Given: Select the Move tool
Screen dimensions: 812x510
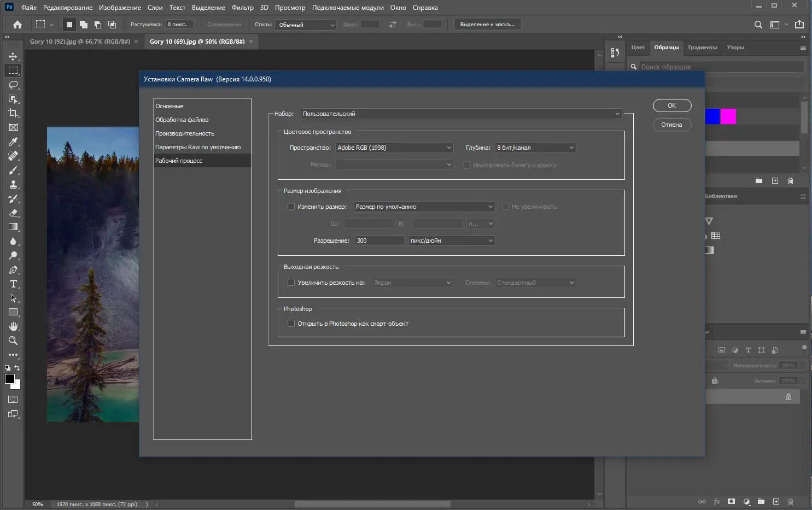Looking at the screenshot, I should pos(13,56).
